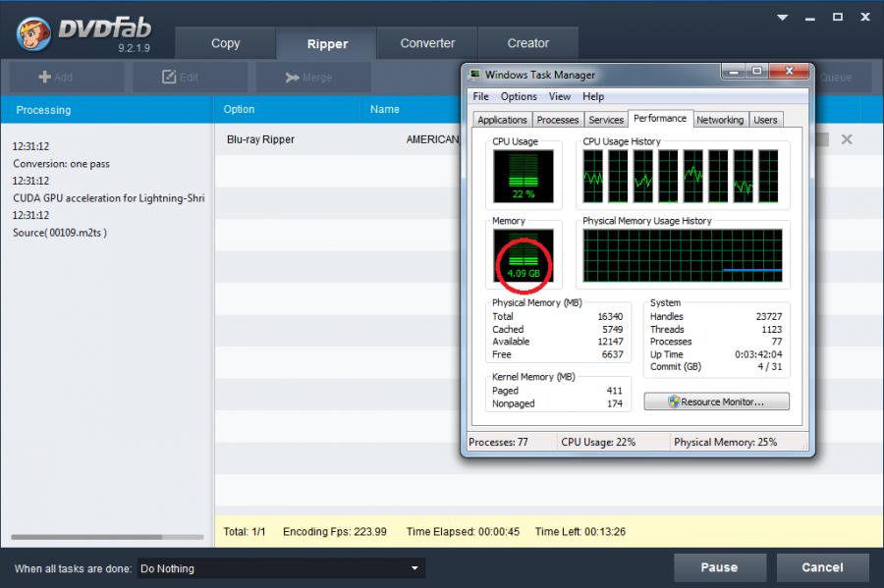This screenshot has height=588, width=884.
Task: Click the 'Processes: 77' status bar entry
Action: (498, 442)
